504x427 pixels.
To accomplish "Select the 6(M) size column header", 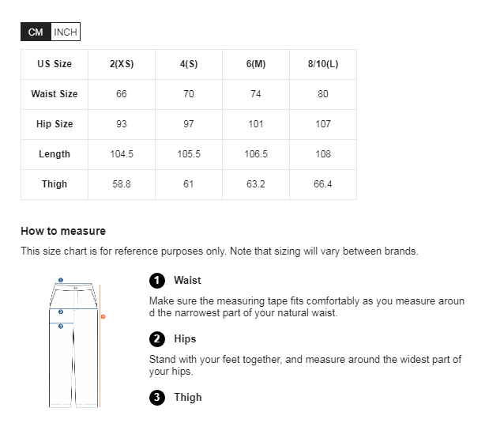I will pyautogui.click(x=256, y=64).
